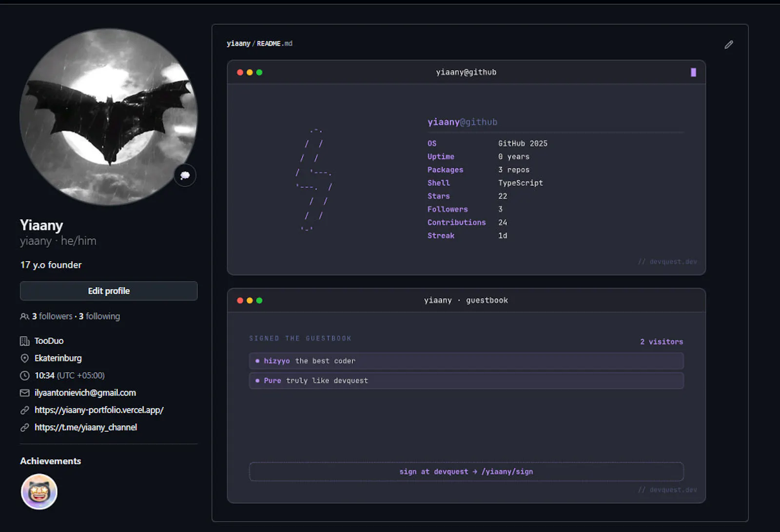Open the yiaany-portfolio.vercel.app link

(99, 410)
